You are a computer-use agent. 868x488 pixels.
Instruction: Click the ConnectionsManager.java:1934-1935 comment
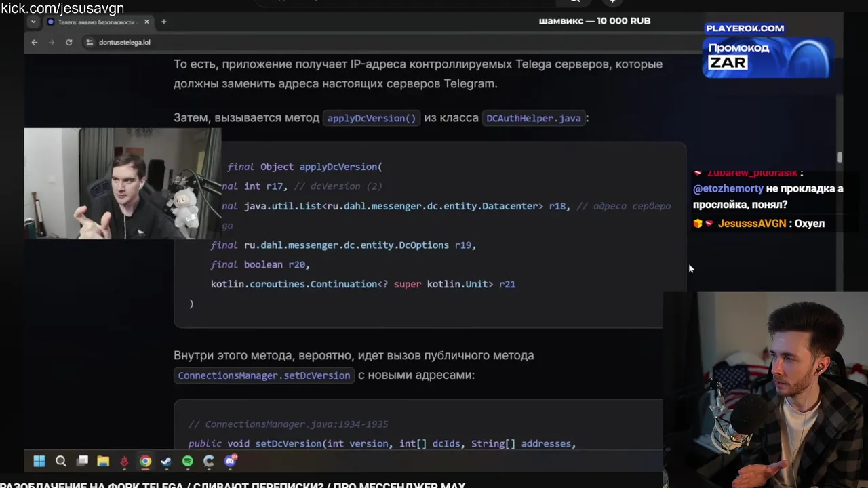[288, 424]
